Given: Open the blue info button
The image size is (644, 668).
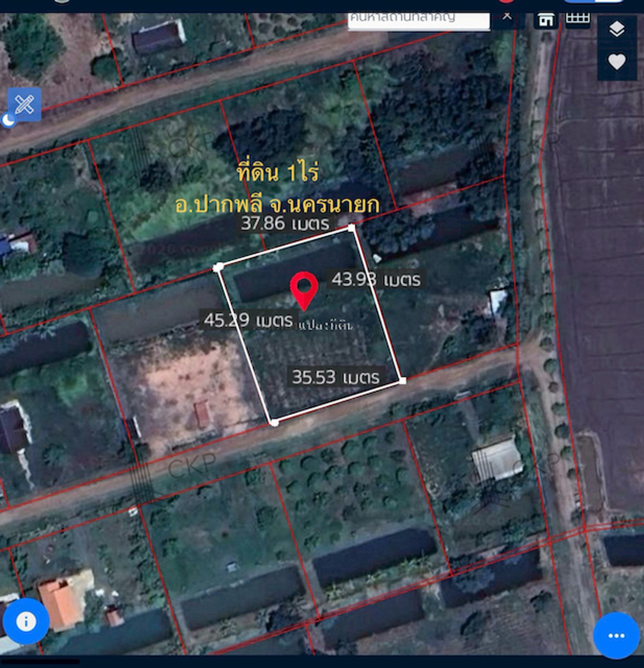Looking at the screenshot, I should 26,621.
